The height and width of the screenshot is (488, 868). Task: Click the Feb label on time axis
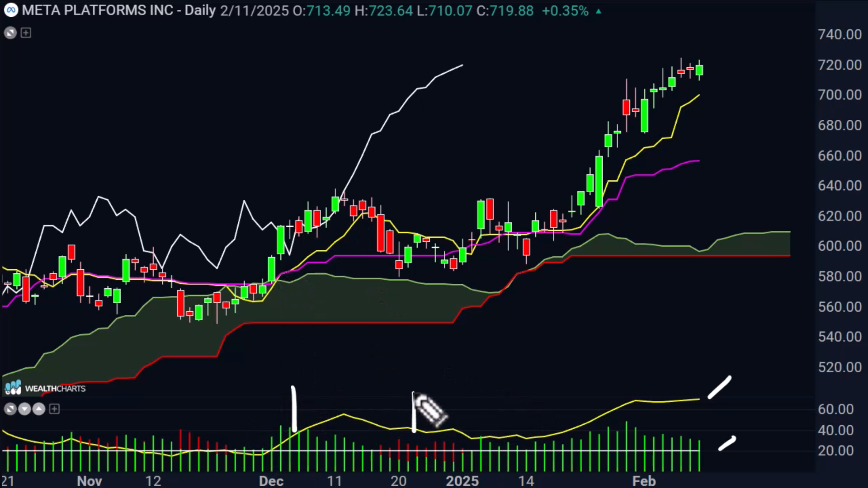[x=644, y=481]
